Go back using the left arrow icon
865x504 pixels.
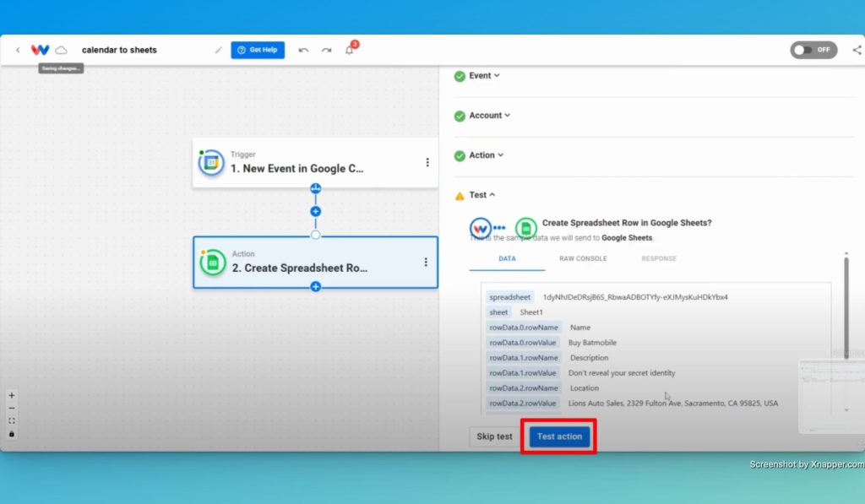(x=18, y=50)
